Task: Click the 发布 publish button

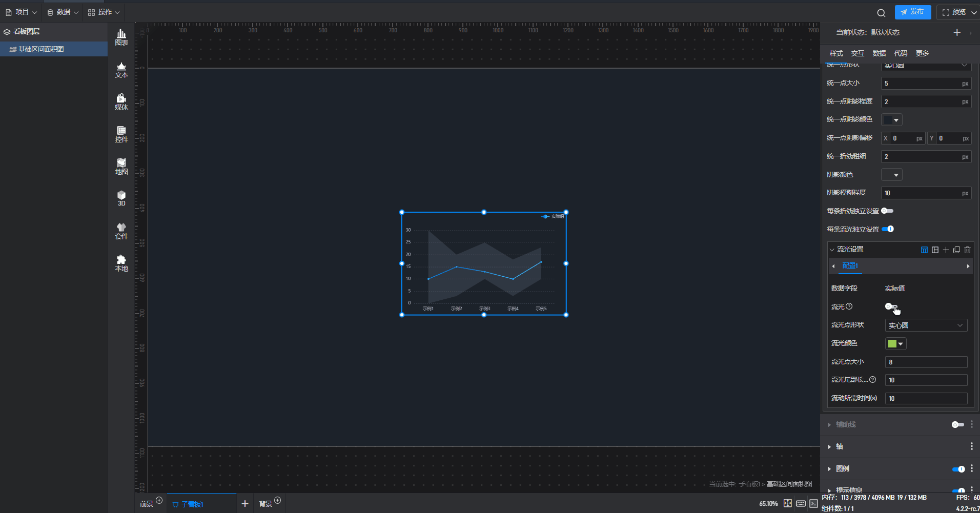Action: point(912,12)
